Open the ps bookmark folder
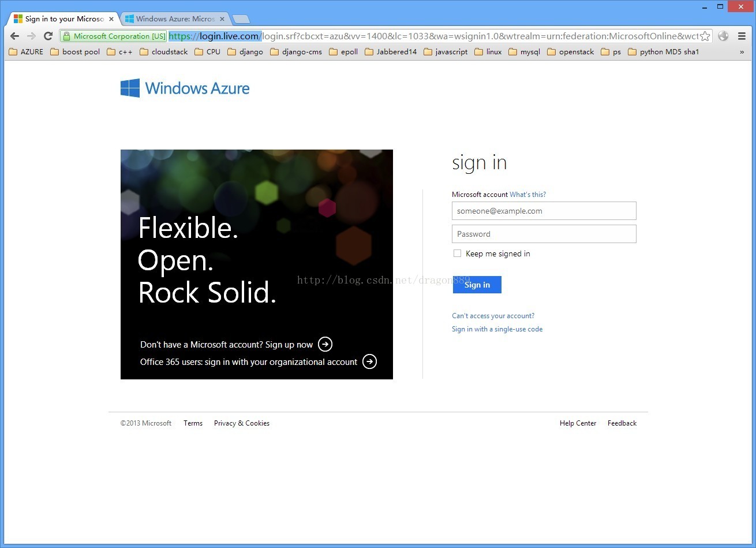Viewport: 756px width, 548px height. pyautogui.click(x=611, y=52)
